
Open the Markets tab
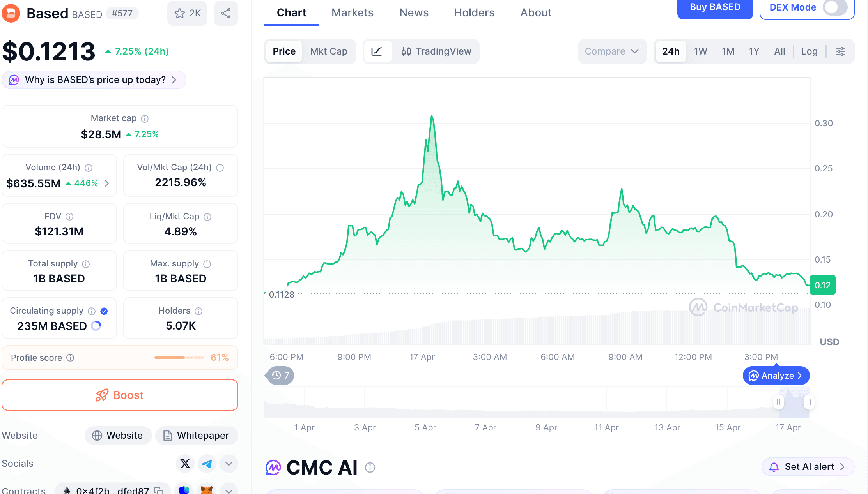[x=353, y=13]
